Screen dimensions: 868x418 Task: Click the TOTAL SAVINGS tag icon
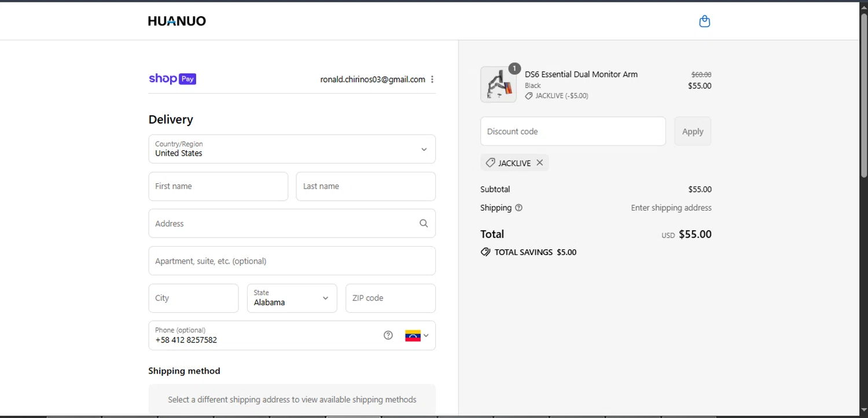tap(486, 252)
